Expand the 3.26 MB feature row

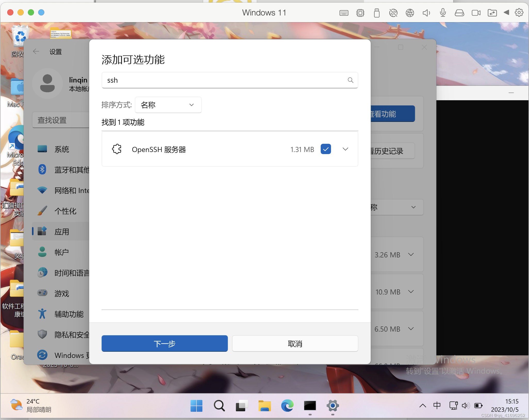(x=411, y=255)
